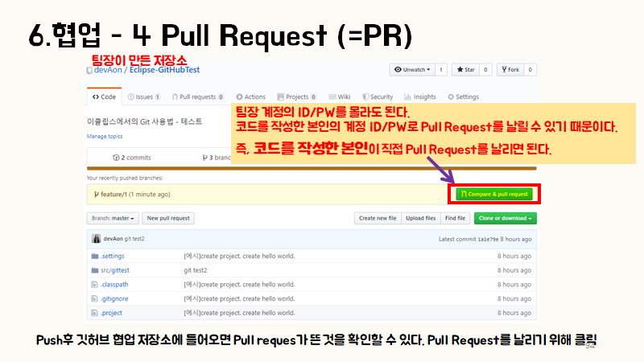
Task: Open the .settings folder
Action: (113, 256)
